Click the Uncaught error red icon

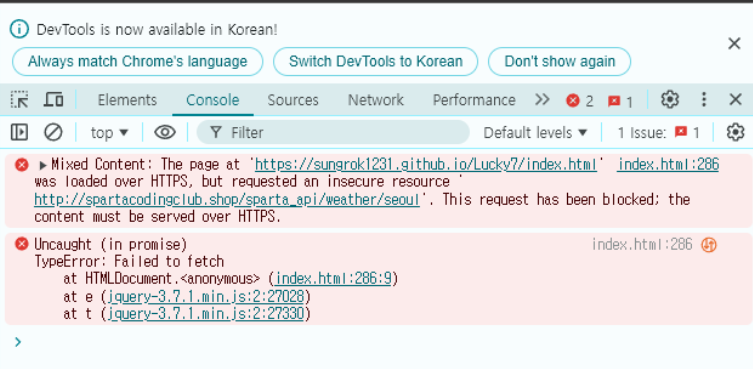[x=22, y=244]
